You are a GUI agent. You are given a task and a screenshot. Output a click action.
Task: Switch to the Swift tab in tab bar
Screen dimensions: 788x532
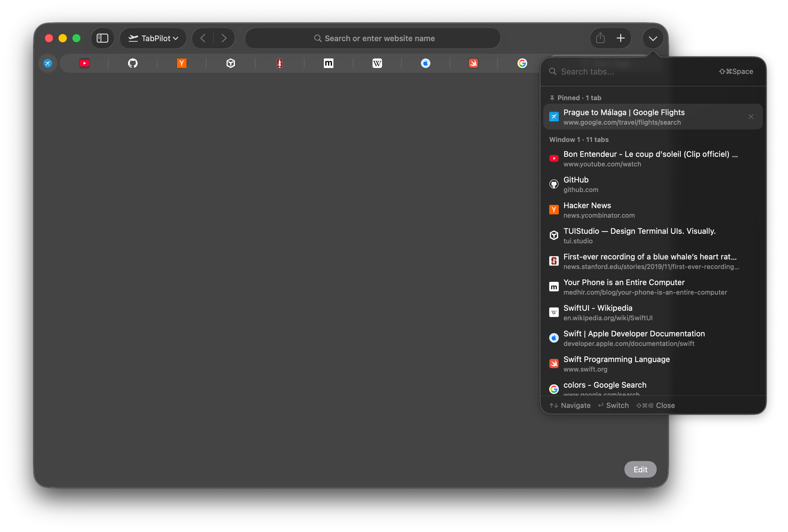[x=473, y=63]
